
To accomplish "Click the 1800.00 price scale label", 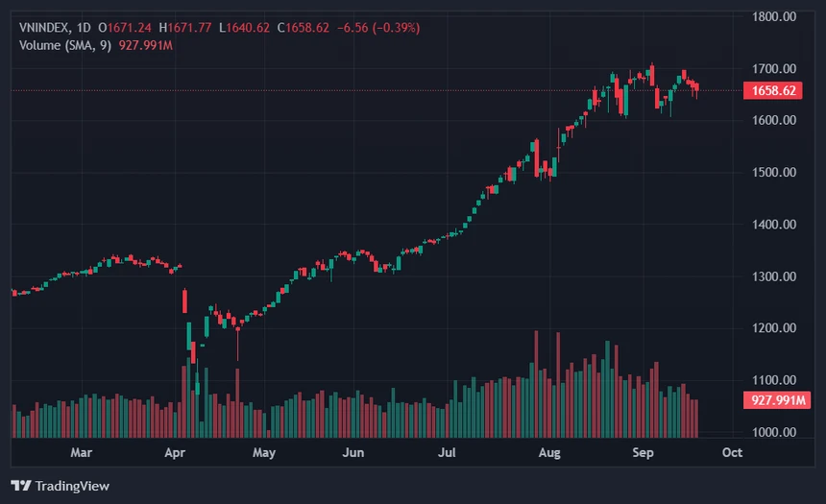I will click(774, 17).
